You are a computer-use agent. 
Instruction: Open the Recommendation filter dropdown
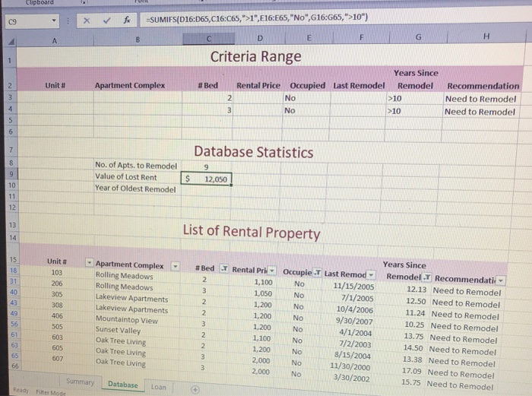(500, 280)
